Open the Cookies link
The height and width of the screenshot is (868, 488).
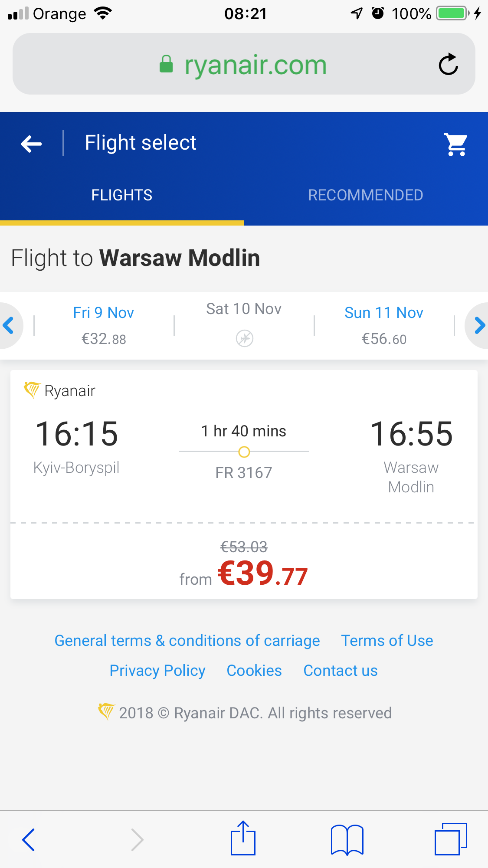coord(254,671)
